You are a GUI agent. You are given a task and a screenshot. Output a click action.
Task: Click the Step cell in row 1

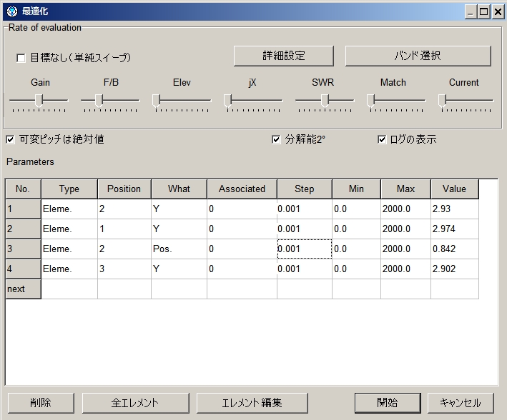pos(304,209)
